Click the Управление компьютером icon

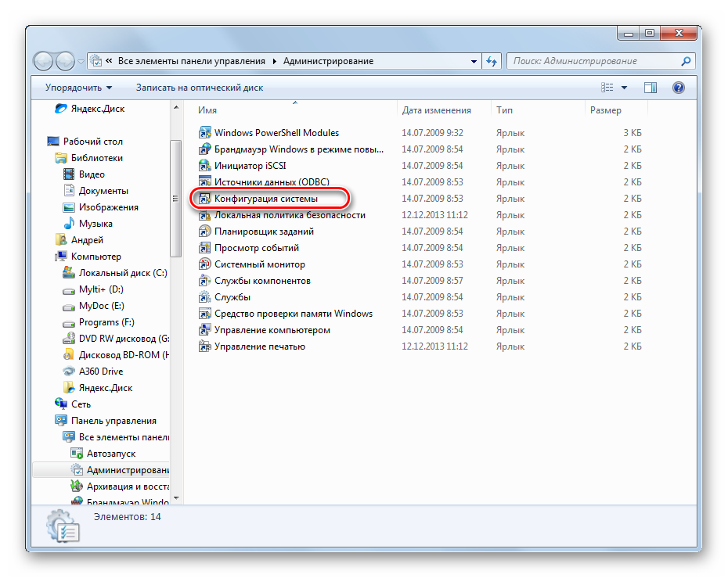(205, 330)
